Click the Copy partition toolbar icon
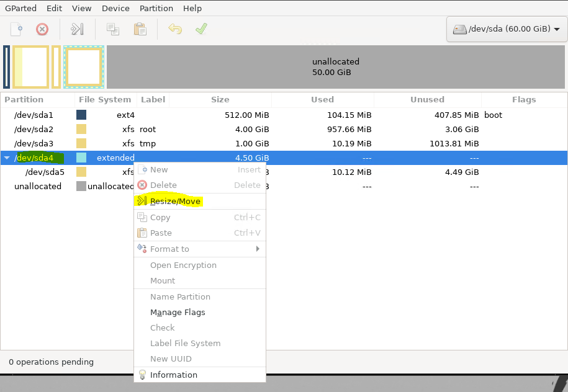The width and height of the screenshot is (568, 392). point(112,29)
